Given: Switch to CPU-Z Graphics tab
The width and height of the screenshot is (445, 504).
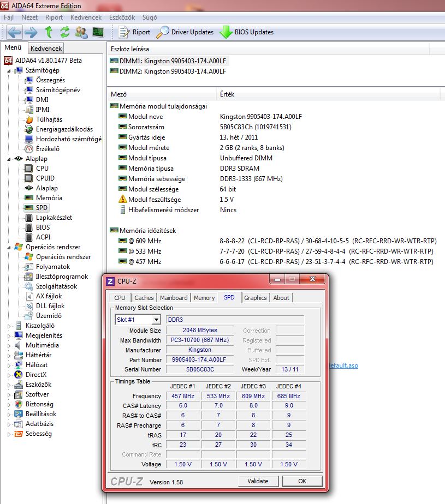Looking at the screenshot, I should (255, 298).
